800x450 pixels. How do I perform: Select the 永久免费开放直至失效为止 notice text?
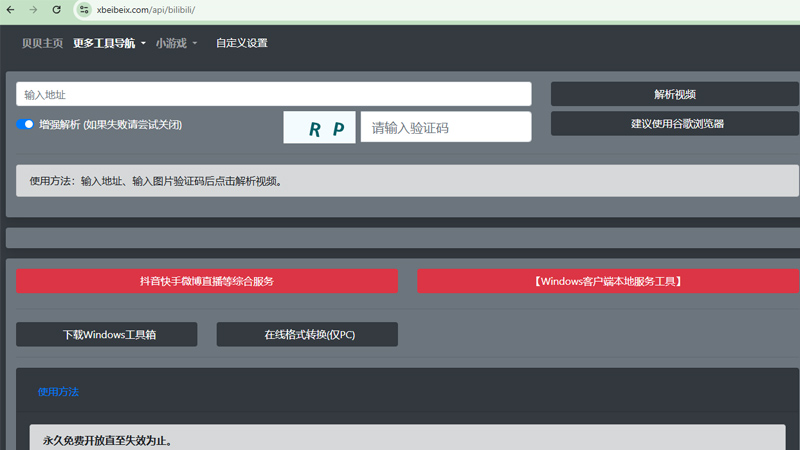click(x=107, y=440)
